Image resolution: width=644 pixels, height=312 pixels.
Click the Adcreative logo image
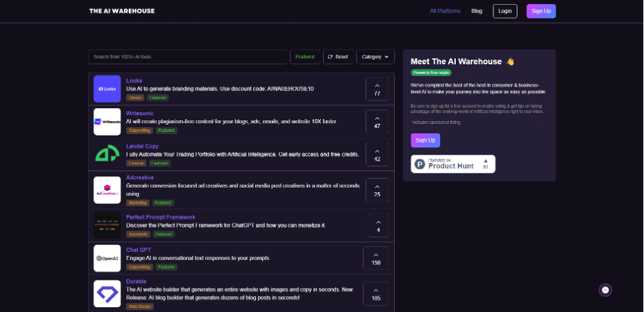tap(107, 190)
